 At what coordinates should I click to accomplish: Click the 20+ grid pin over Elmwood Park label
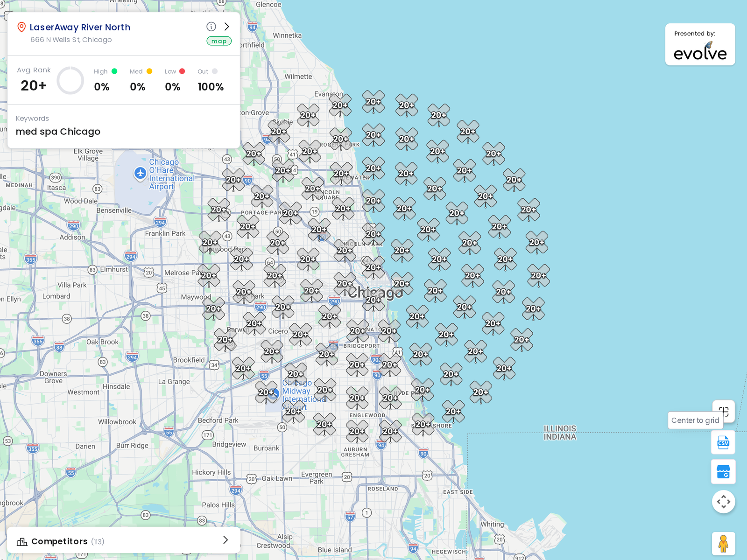[x=210, y=243]
